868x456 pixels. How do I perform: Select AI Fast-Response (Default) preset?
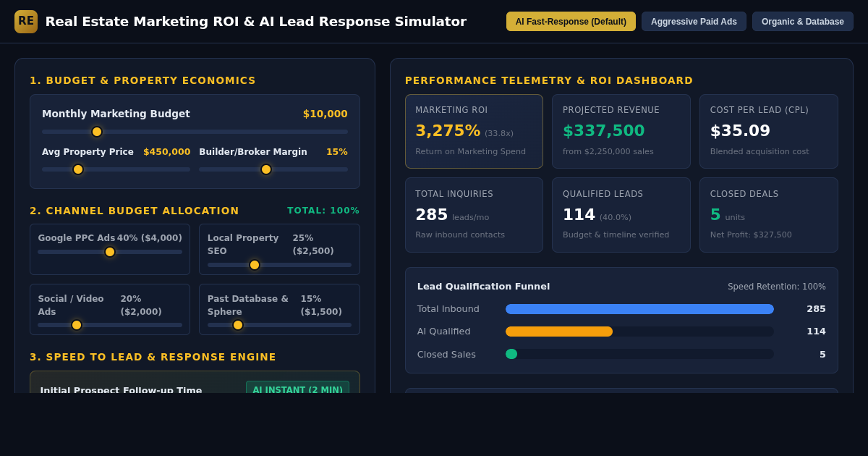click(x=571, y=22)
